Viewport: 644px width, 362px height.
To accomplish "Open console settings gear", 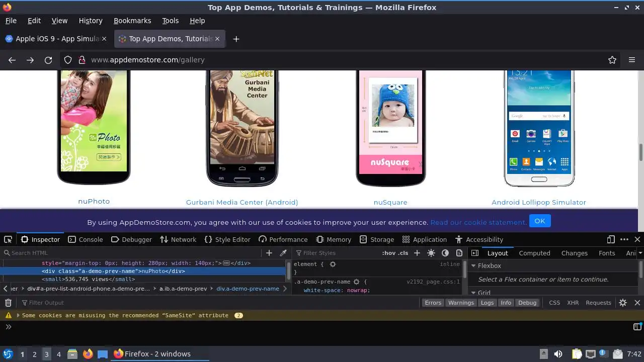I will tap(623, 303).
